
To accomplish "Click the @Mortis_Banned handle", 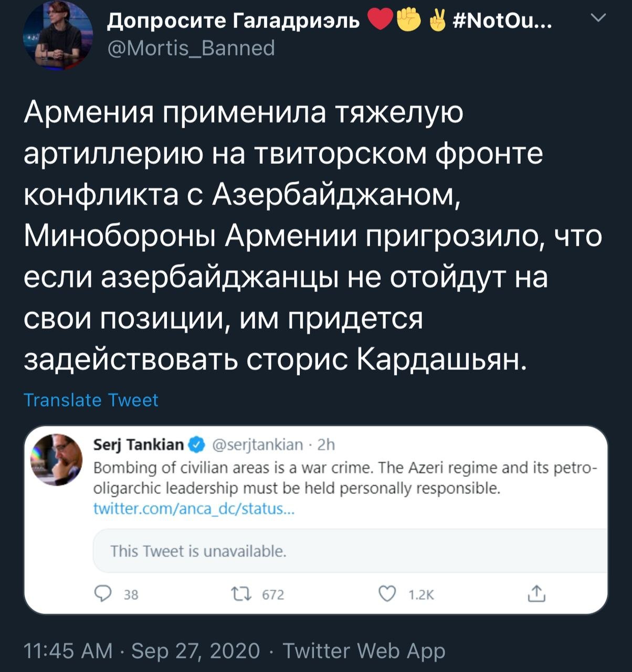I will (191, 48).
